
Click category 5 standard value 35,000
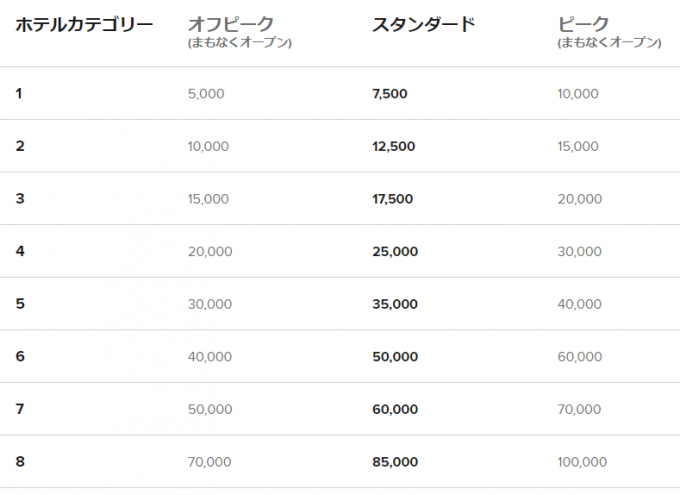point(395,304)
